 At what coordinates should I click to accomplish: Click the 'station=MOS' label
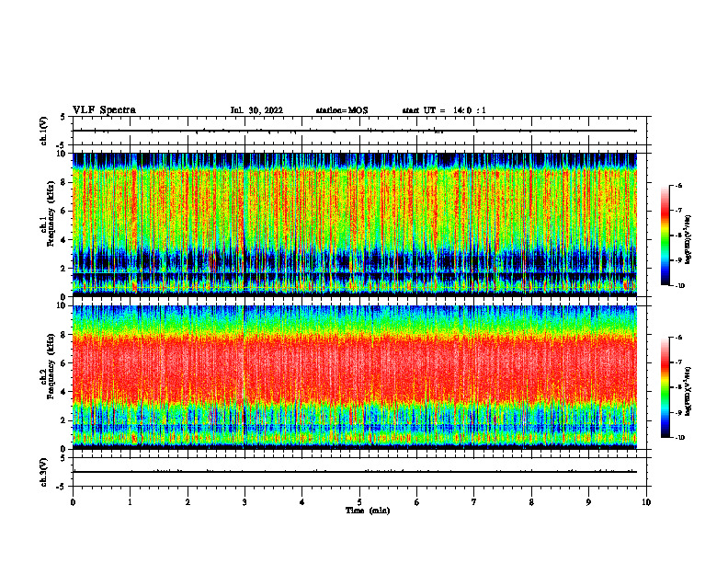pos(342,110)
